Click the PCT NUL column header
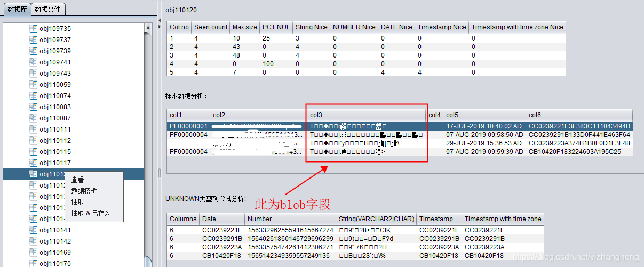 (x=276, y=27)
